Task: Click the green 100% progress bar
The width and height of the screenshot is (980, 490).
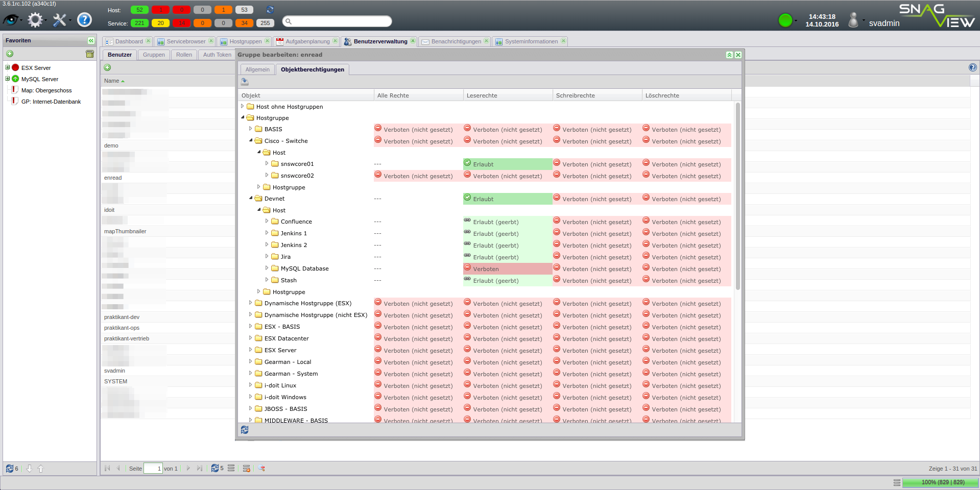Action: [940, 482]
